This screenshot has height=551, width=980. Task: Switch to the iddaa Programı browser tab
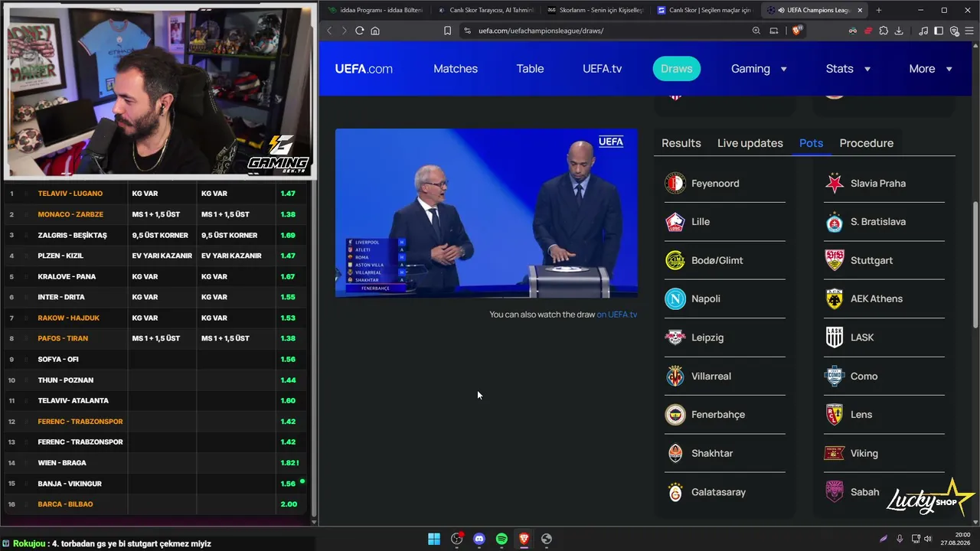[x=374, y=10]
